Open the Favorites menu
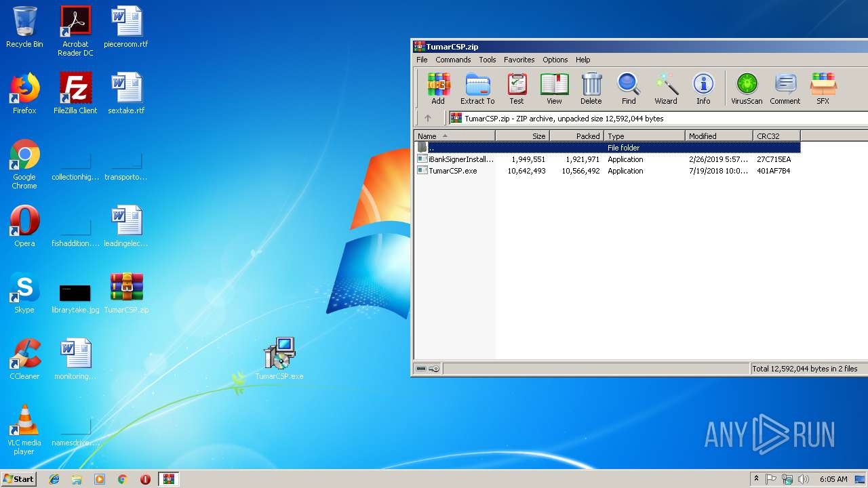Screen dimensions: 868x488 pyautogui.click(x=519, y=60)
